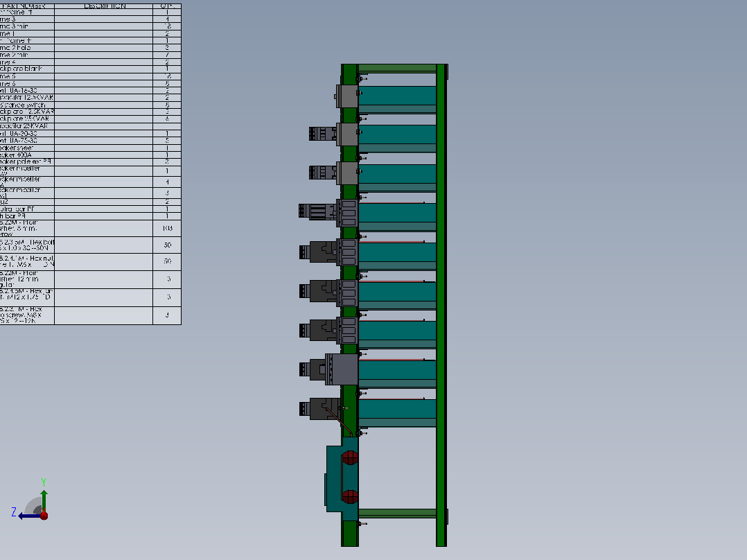This screenshot has height=560, width=747.
Task: Select the UA-30-30 part row
Action: point(91,134)
